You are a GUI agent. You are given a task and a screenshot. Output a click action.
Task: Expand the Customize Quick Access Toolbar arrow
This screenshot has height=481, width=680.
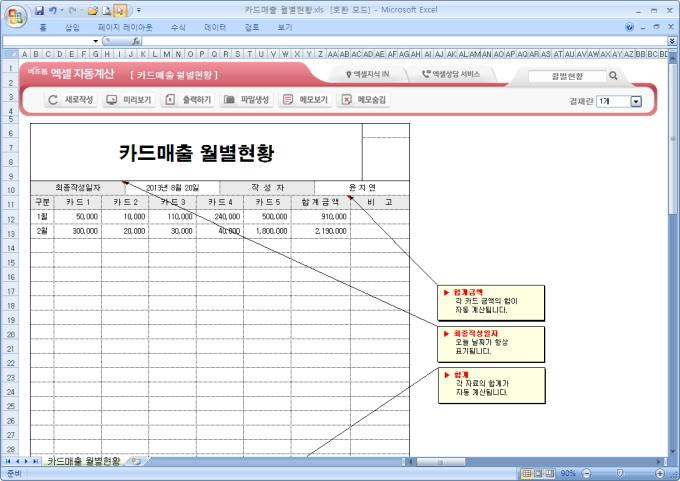138,10
